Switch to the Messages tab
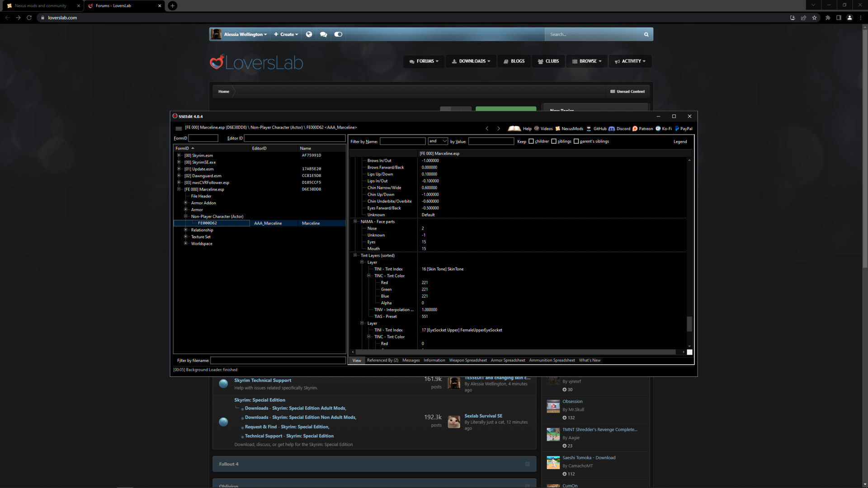The width and height of the screenshot is (868, 488). (x=411, y=361)
